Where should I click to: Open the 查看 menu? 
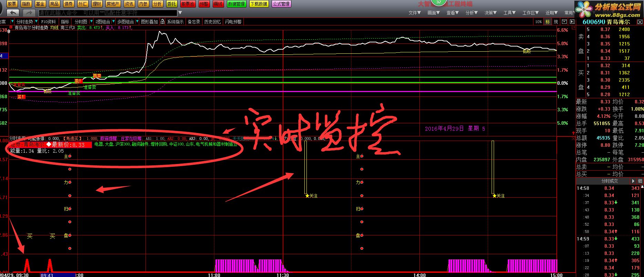453,13
